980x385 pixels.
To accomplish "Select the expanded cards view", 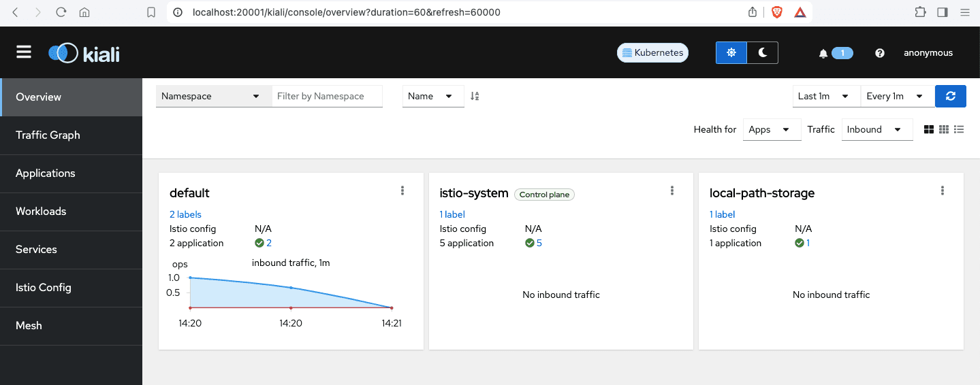I will tap(929, 129).
